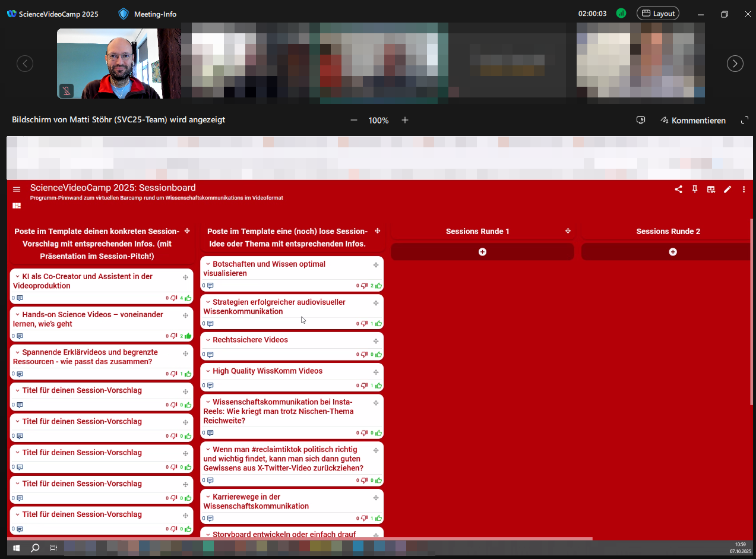Open 'Storyboard entwickeln oder einfach drauf' card
Viewport: 756px width, 559px height.
tap(284, 535)
